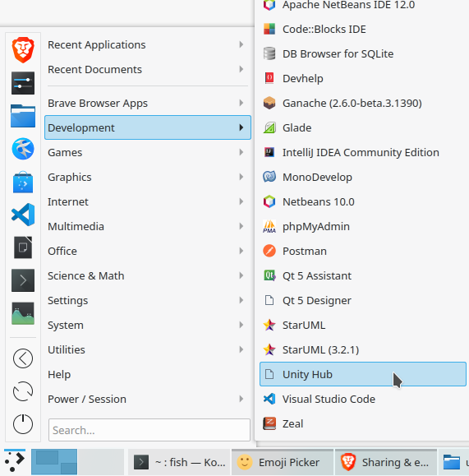Click the back arrow circle icon in sidebar
The height and width of the screenshot is (476, 469).
[23, 358]
